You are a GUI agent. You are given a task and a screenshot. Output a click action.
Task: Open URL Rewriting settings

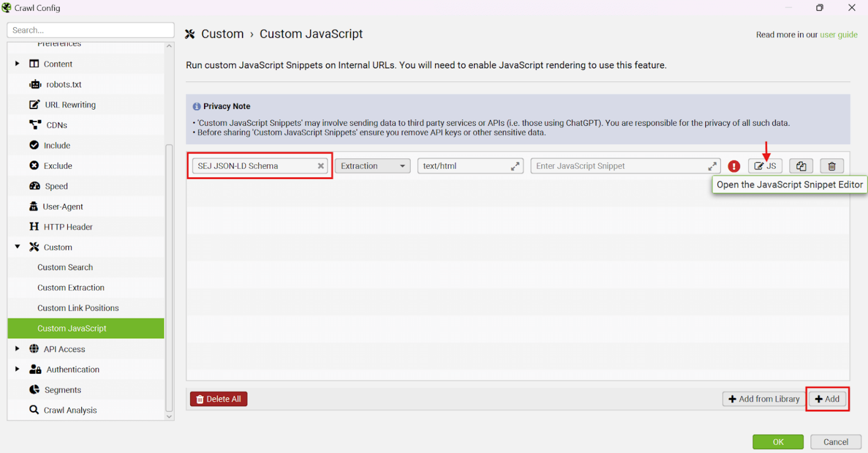click(71, 104)
